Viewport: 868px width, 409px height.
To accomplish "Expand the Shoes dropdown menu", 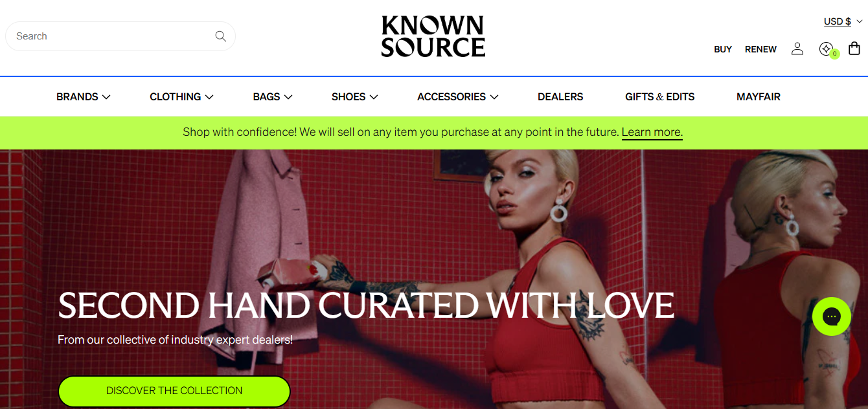I will [354, 97].
